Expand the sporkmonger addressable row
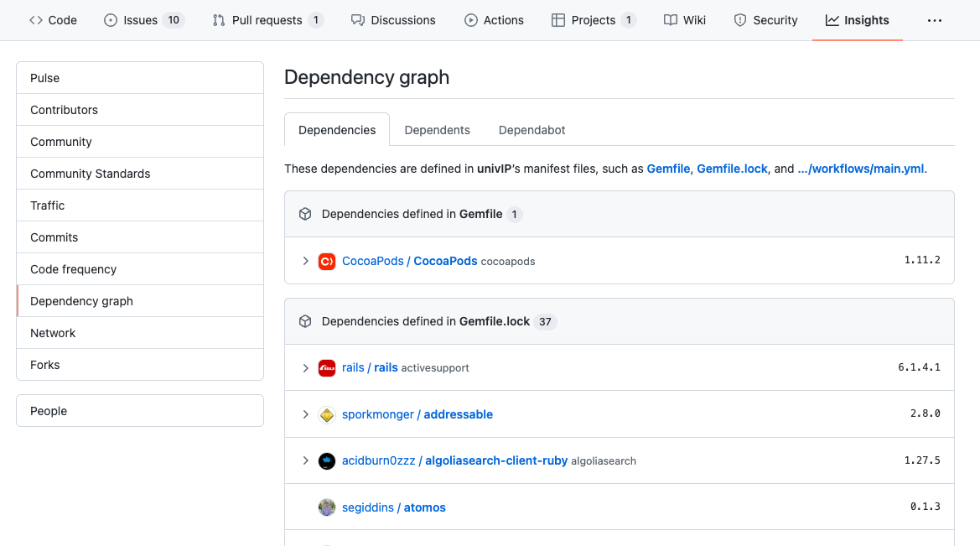Viewport: 980px width, 546px height. coord(306,414)
